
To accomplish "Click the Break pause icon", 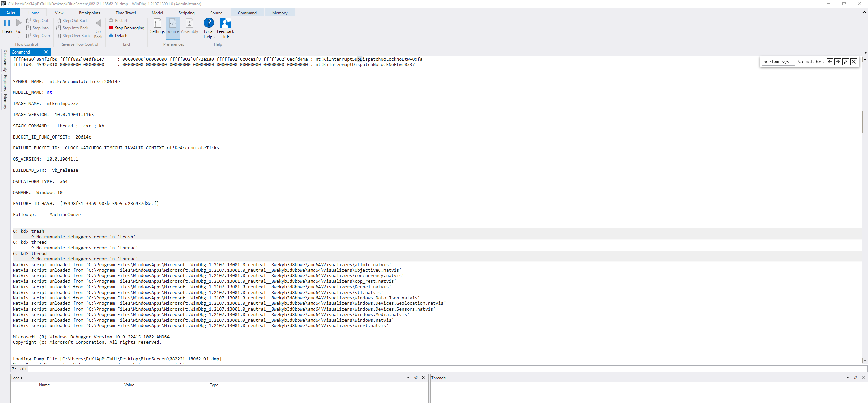I will coord(7,23).
